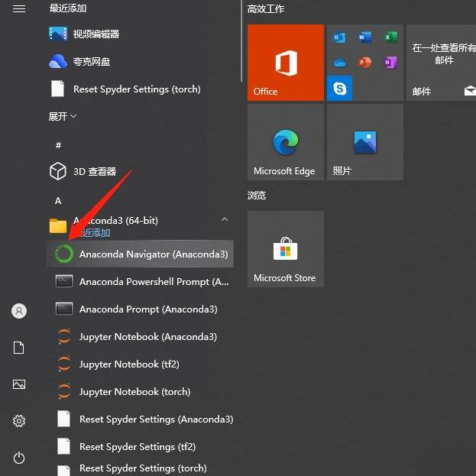Open Anaconda Powershell Prompt

(140, 281)
